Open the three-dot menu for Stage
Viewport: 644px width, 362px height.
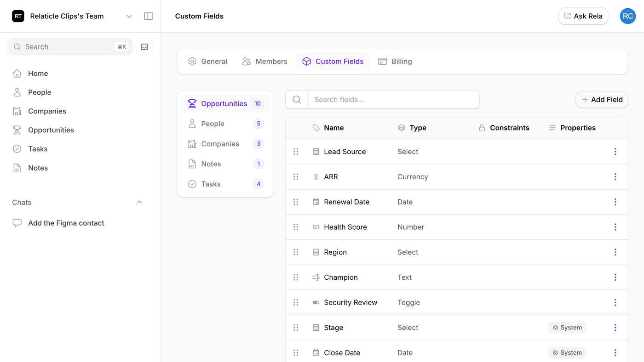pyautogui.click(x=615, y=328)
